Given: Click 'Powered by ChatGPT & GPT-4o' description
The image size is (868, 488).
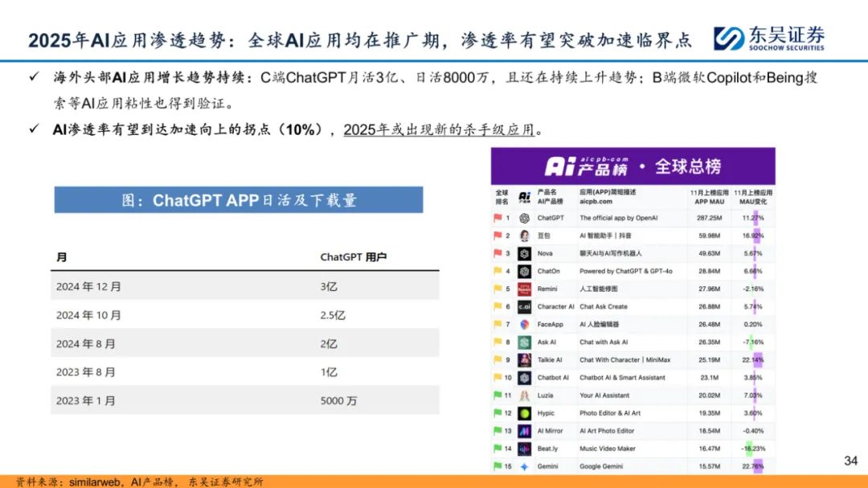Looking at the screenshot, I should click(626, 272).
